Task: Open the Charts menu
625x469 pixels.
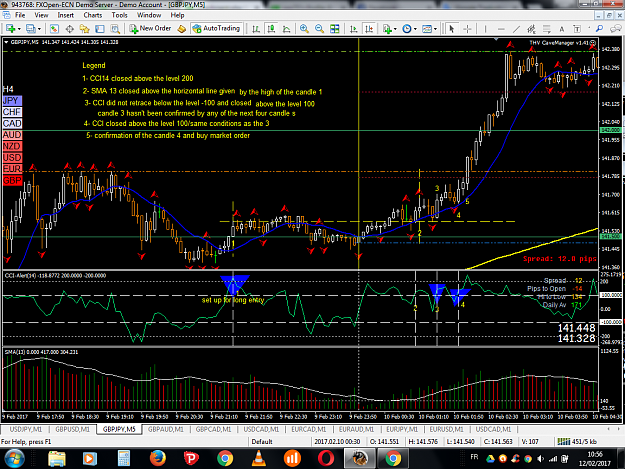Action: (92, 15)
